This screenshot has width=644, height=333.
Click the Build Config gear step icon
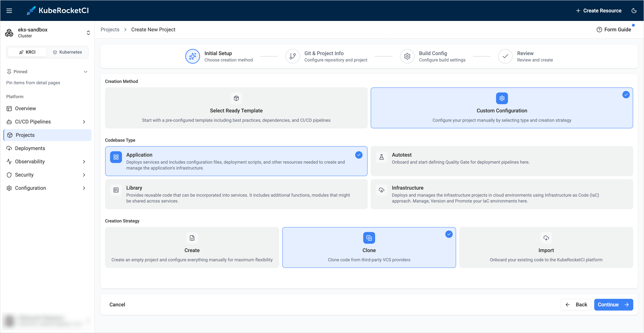(407, 56)
